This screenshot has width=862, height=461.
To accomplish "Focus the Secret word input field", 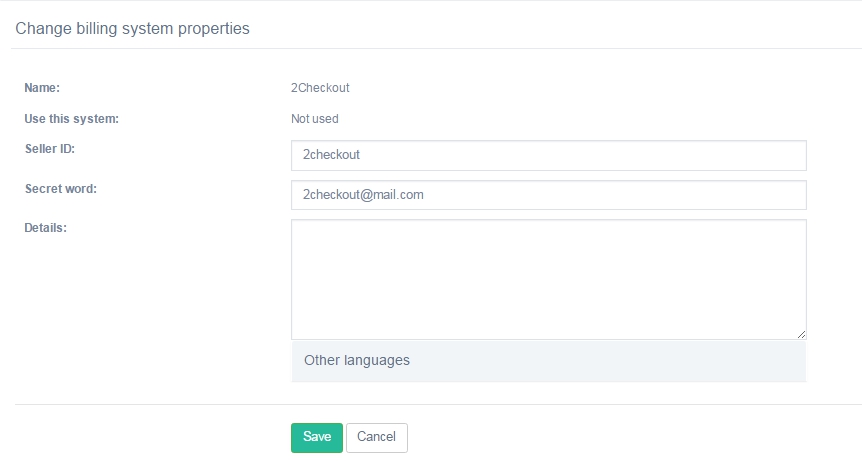I will click(549, 195).
